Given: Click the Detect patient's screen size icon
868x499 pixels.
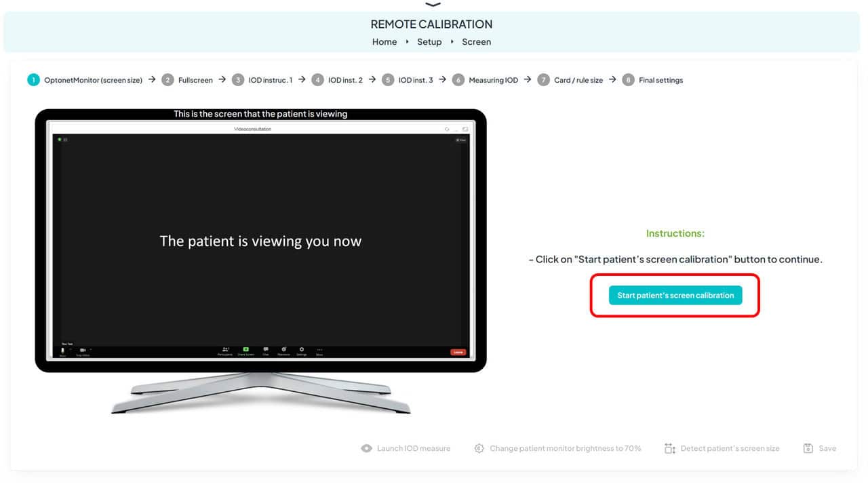Looking at the screenshot, I should 669,448.
